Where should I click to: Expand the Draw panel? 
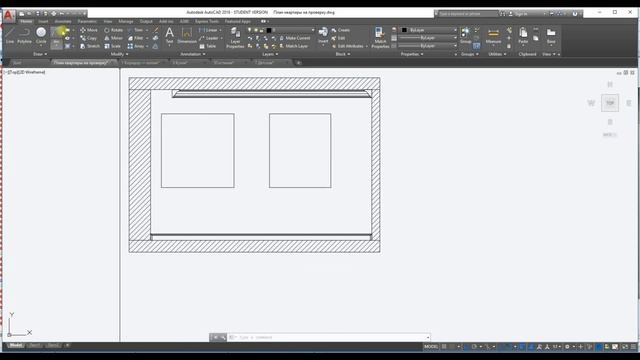40,54
